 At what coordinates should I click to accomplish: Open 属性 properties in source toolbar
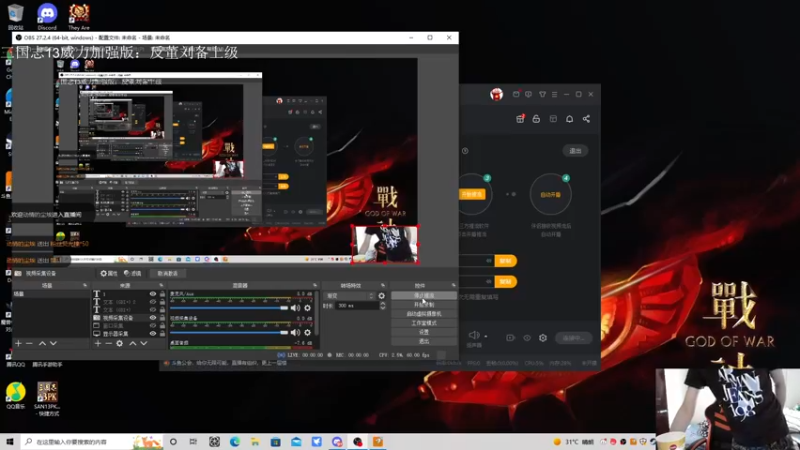tap(109, 273)
